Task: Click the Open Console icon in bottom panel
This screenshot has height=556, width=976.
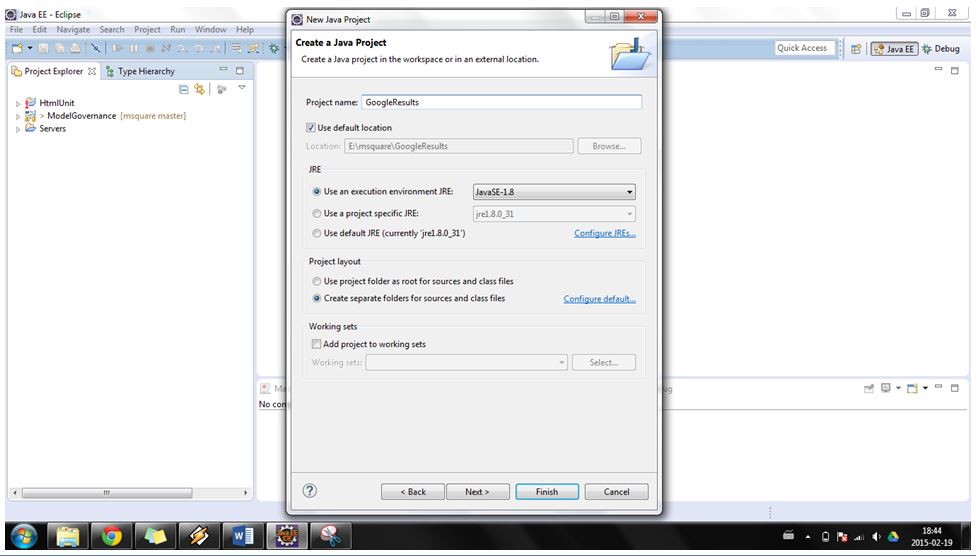Action: click(913, 388)
